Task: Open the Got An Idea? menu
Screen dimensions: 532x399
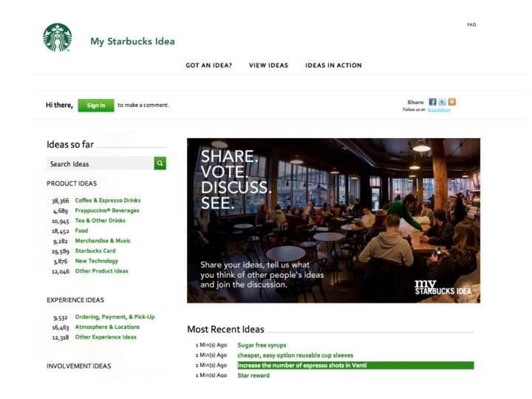Action: pos(208,65)
